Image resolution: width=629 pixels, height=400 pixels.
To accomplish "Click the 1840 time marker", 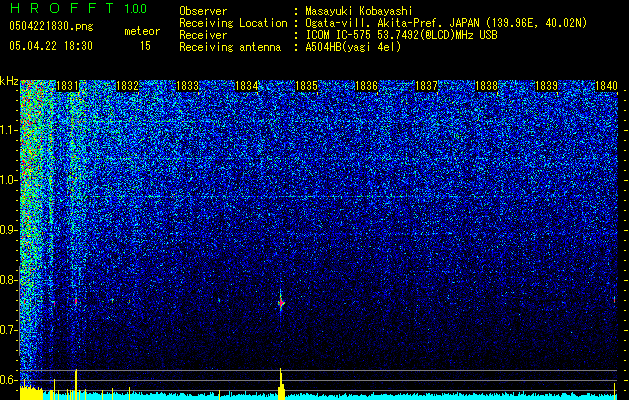I will pyautogui.click(x=606, y=86).
